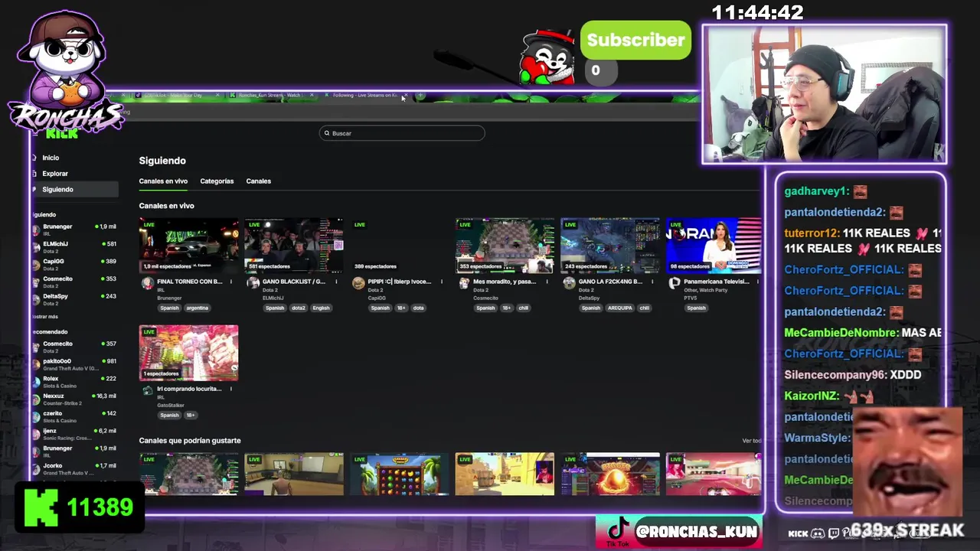The image size is (980, 551).
Task: Open DeltaSpy channel in sidebar
Action: 74,298
